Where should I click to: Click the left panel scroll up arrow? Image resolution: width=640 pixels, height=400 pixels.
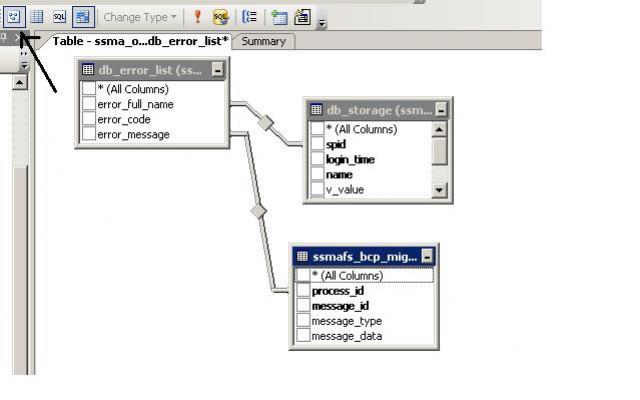(x=19, y=83)
